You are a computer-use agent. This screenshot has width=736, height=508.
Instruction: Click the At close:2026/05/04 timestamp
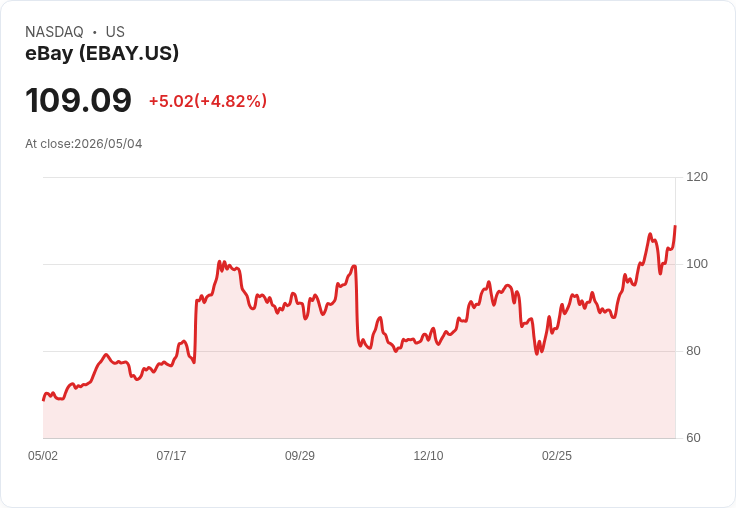pyautogui.click(x=84, y=144)
